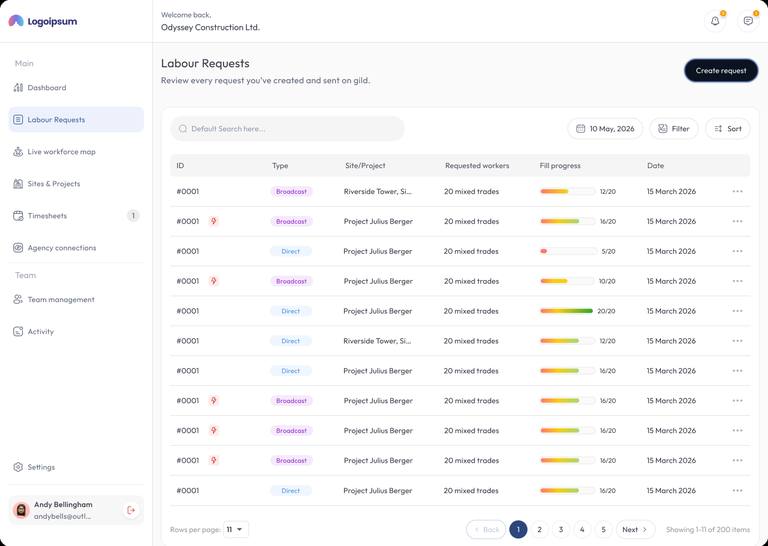
Task: Click the Requested workers column header
Action: (x=477, y=166)
